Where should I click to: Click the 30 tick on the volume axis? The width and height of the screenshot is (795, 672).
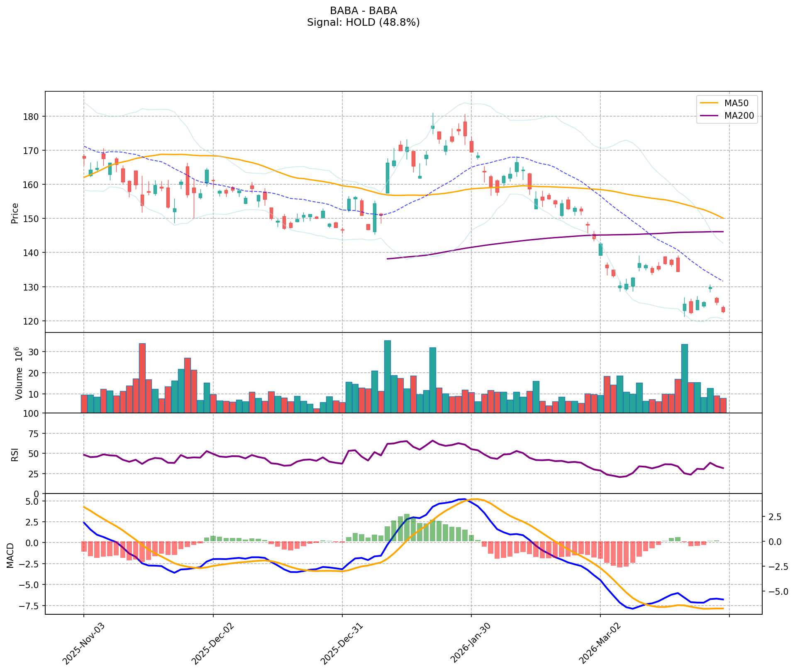(x=34, y=352)
